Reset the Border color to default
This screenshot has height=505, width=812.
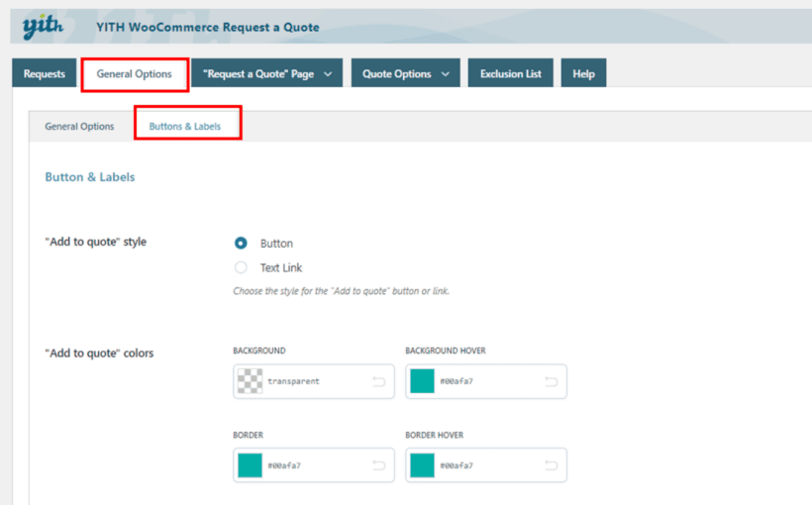tap(379, 465)
